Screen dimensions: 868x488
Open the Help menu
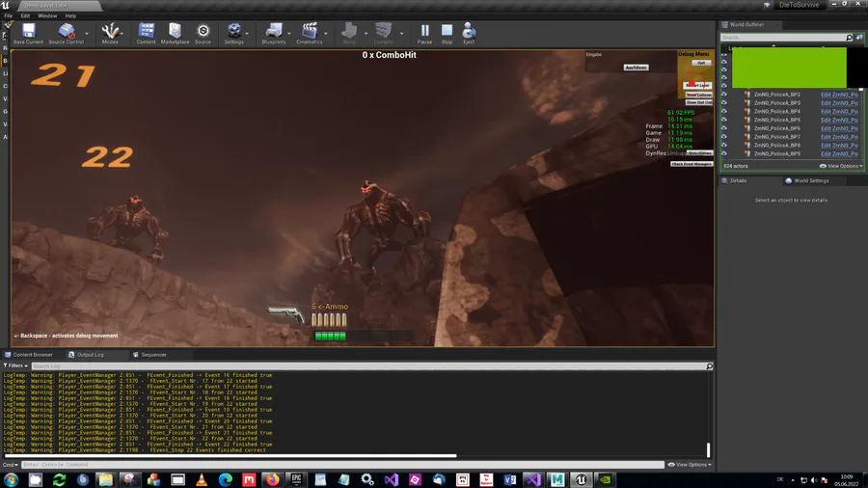70,15
